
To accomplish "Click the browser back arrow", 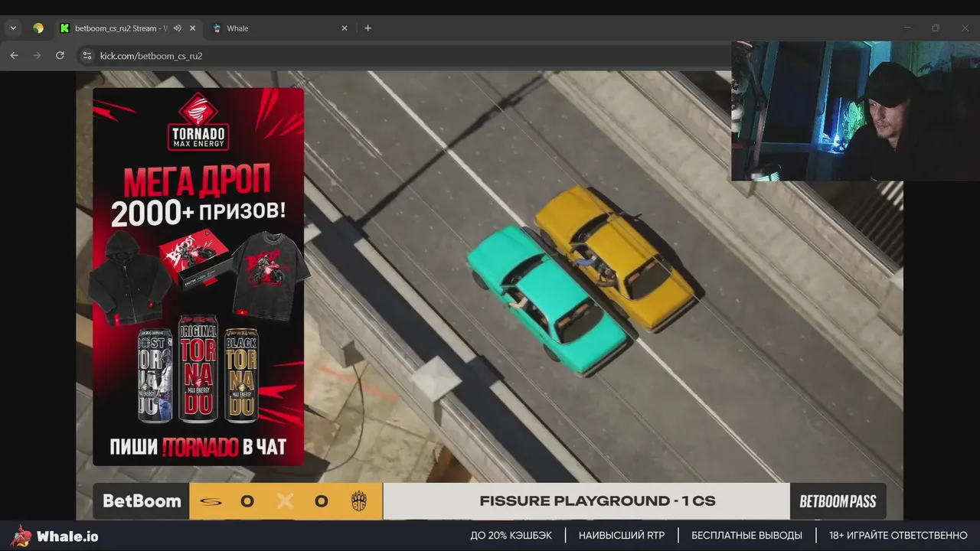I will [x=14, y=56].
